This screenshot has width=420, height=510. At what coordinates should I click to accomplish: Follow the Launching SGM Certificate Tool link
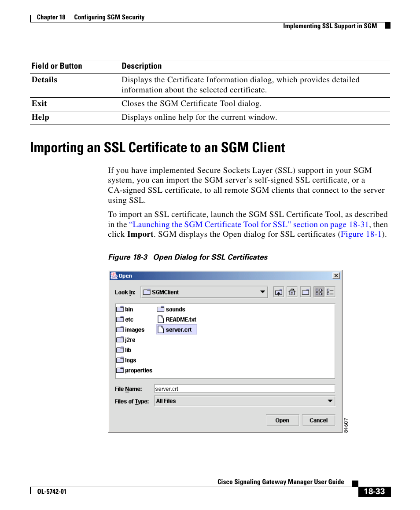pos(249,224)
